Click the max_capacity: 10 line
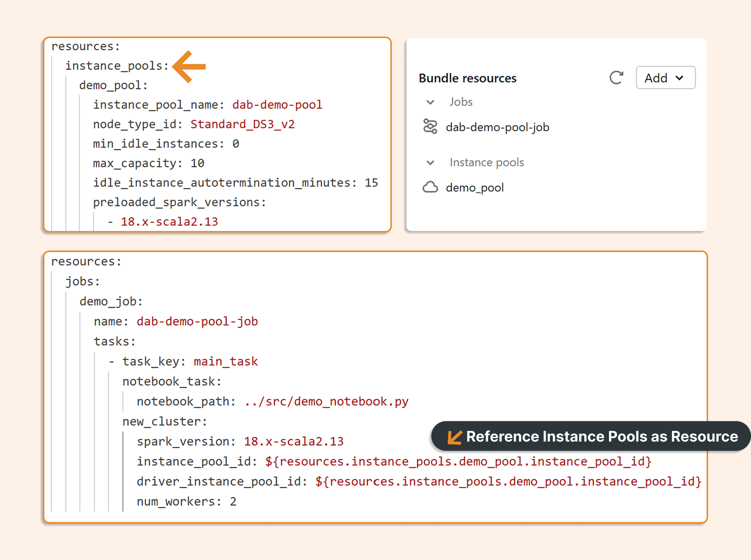The height and width of the screenshot is (560, 751). pyautogui.click(x=148, y=163)
